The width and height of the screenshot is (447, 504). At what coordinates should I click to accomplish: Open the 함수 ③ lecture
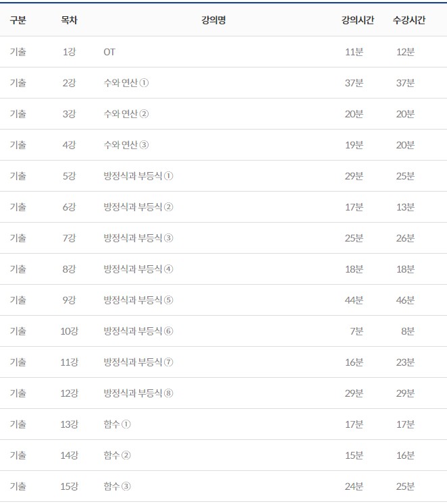[x=117, y=486]
